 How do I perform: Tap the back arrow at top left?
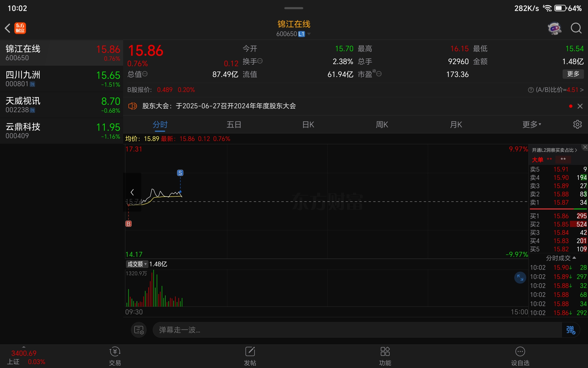(x=8, y=28)
